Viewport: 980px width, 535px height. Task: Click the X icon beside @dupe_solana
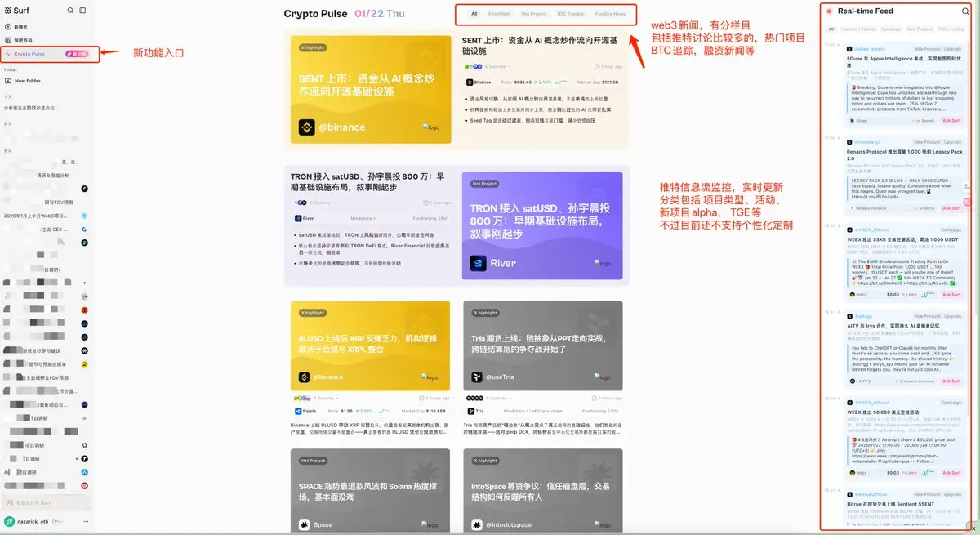pos(850,49)
